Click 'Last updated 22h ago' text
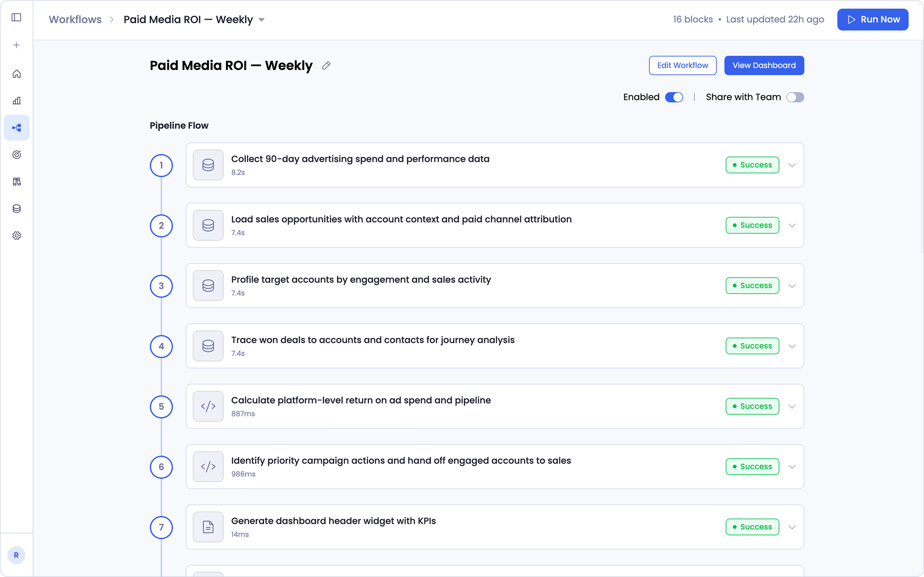 (x=775, y=20)
